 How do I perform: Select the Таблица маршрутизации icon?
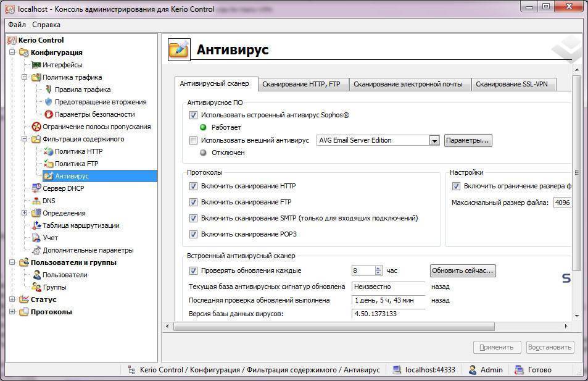pyautogui.click(x=36, y=225)
